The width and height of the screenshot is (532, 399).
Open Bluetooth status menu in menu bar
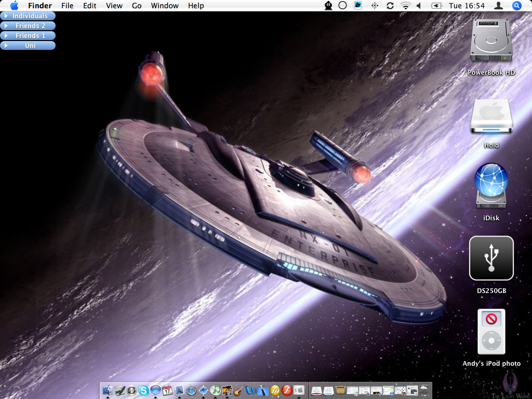[x=375, y=5]
